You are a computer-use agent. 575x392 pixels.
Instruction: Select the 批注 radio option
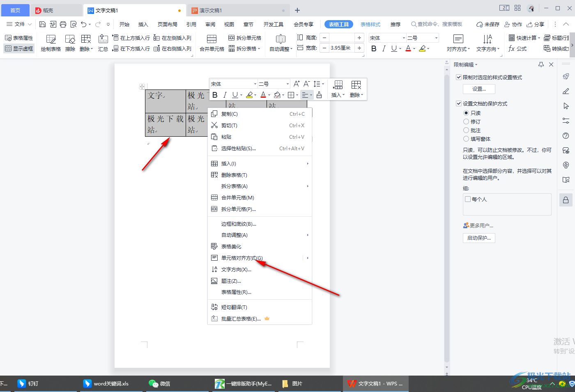(466, 130)
